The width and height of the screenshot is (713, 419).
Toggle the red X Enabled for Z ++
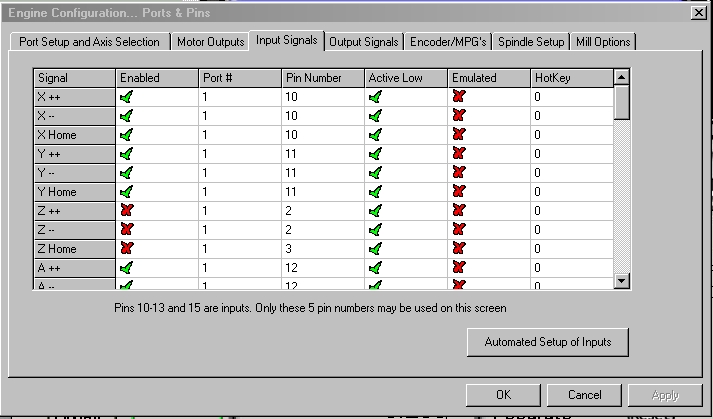tap(126, 211)
